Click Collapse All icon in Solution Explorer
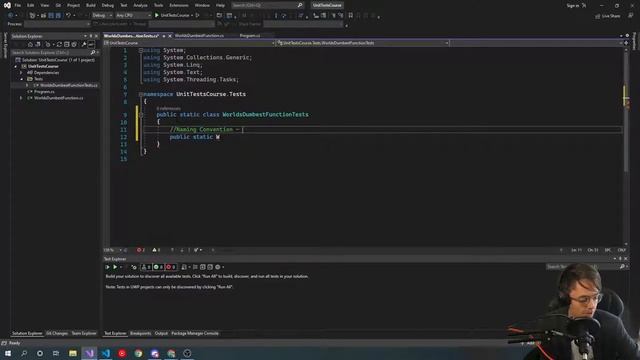This screenshot has width=640, height=360. click(67, 44)
